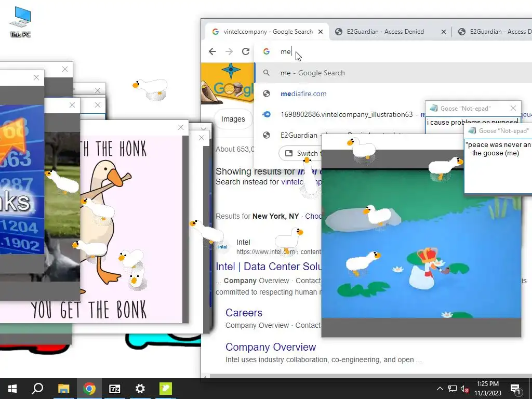Open the clock showing 1:25 PM
Viewport: 532px width, 399px height.
pyautogui.click(x=487, y=389)
